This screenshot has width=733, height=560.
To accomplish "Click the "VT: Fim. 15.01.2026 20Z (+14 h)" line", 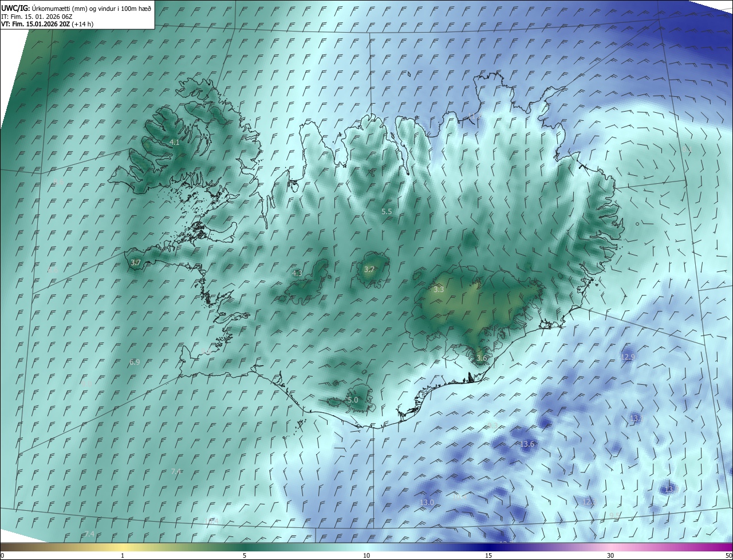I will click(48, 24).
